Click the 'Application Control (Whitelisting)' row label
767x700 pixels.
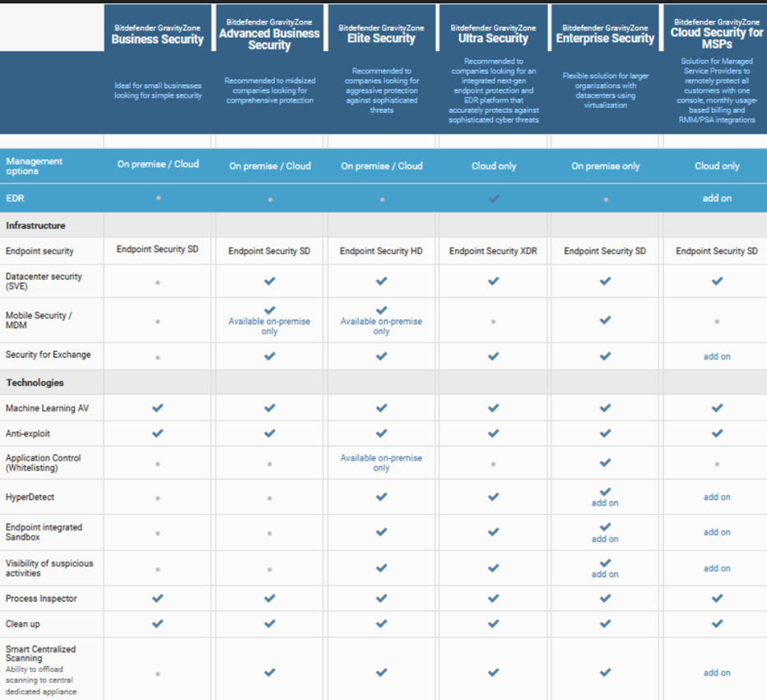point(43,462)
